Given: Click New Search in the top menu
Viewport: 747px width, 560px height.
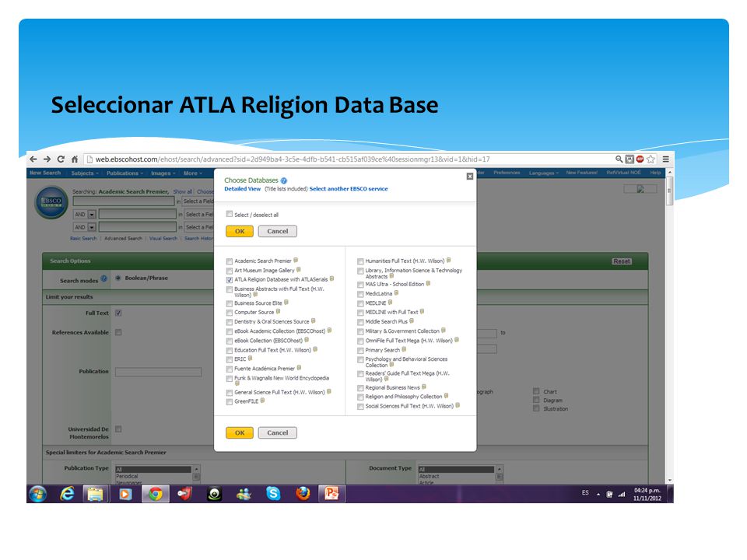Looking at the screenshot, I should pyautogui.click(x=45, y=173).
